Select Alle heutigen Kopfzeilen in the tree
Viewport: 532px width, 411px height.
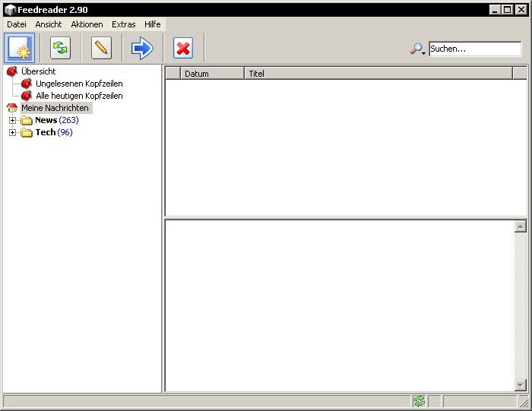79,96
